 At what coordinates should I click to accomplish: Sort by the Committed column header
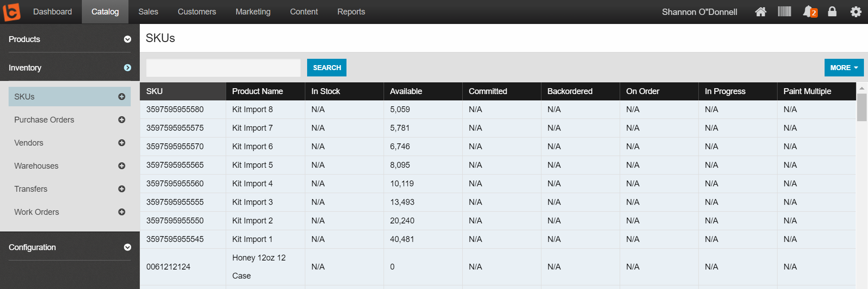[x=502, y=91]
